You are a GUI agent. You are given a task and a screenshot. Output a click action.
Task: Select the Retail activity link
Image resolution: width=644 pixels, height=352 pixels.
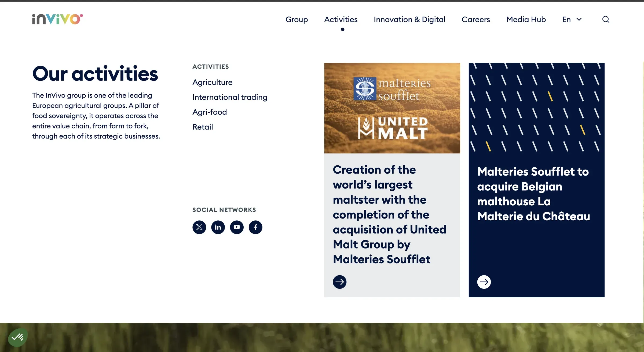click(203, 127)
